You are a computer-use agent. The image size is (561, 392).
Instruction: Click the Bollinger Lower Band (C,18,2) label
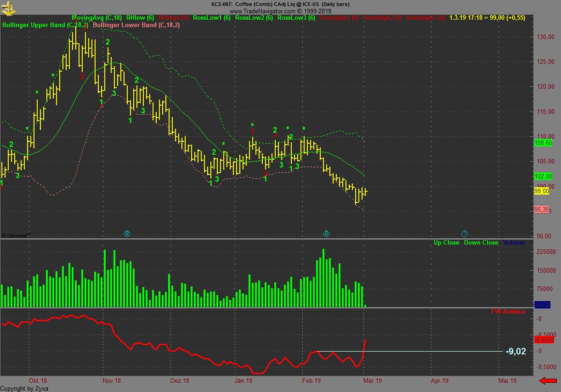[x=136, y=25]
